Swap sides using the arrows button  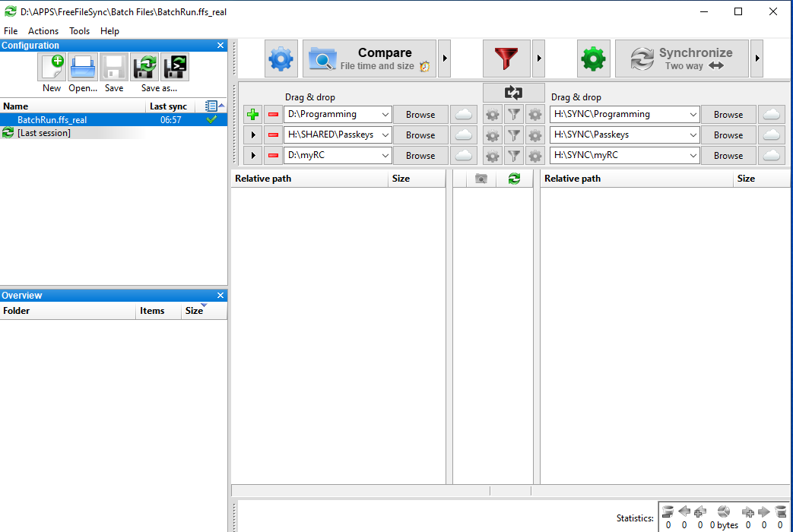coord(513,93)
